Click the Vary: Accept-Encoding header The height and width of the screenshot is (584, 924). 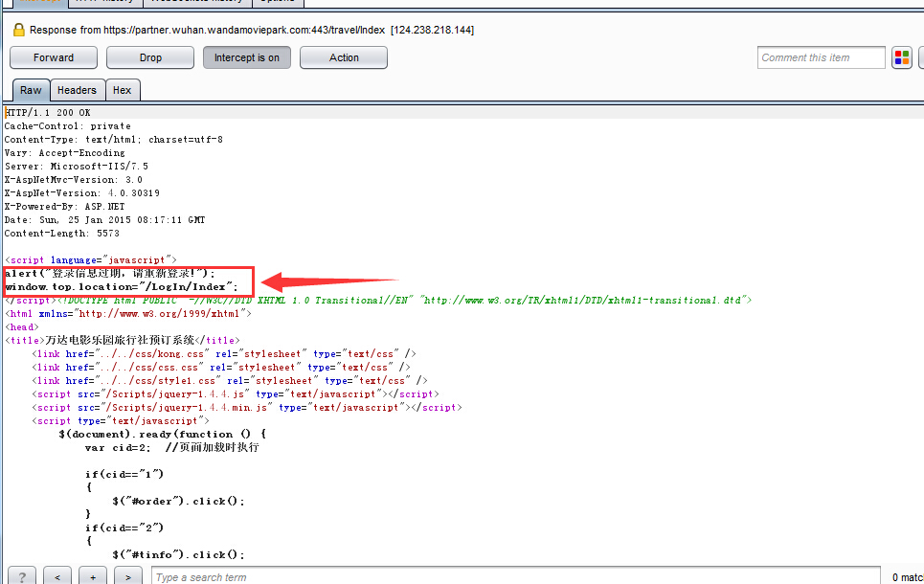[x=65, y=153]
